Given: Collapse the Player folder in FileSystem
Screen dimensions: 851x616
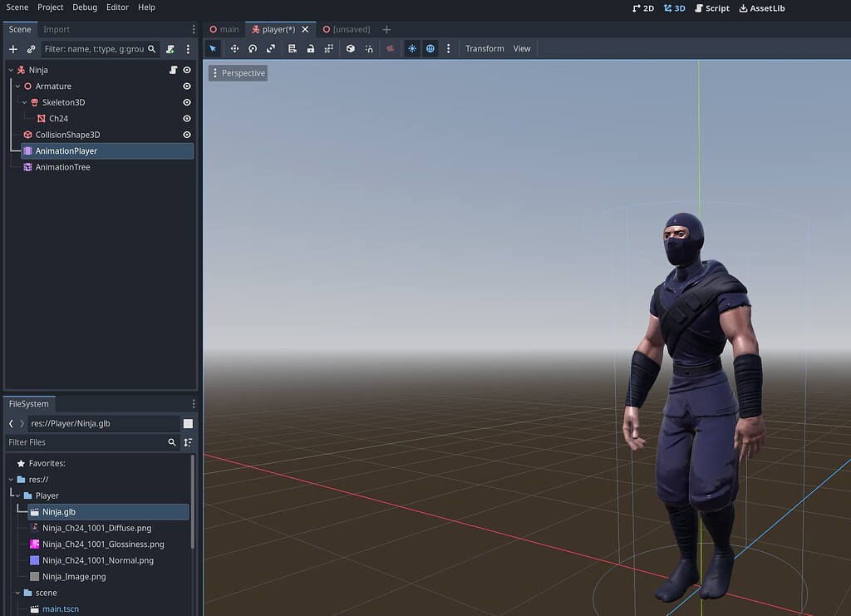Looking at the screenshot, I should coord(17,495).
